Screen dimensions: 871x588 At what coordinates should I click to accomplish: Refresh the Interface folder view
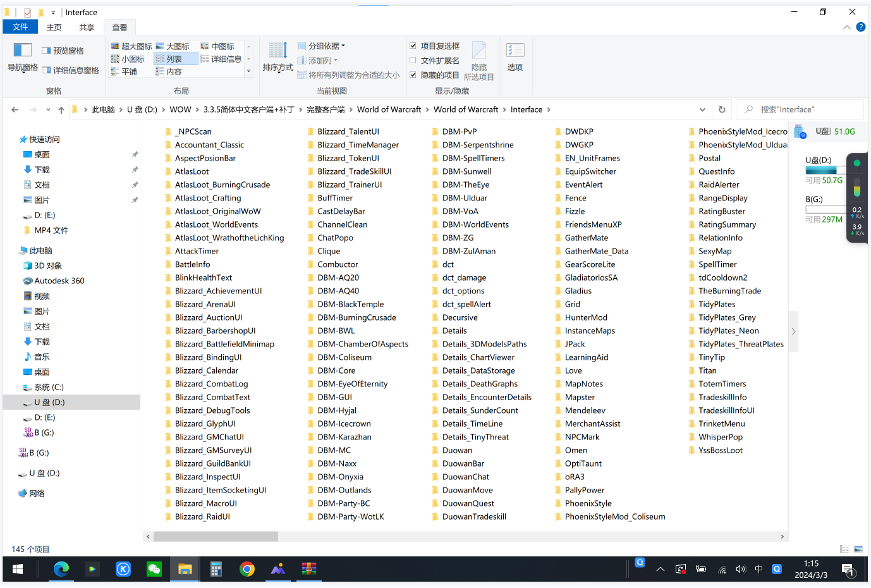[x=722, y=109]
